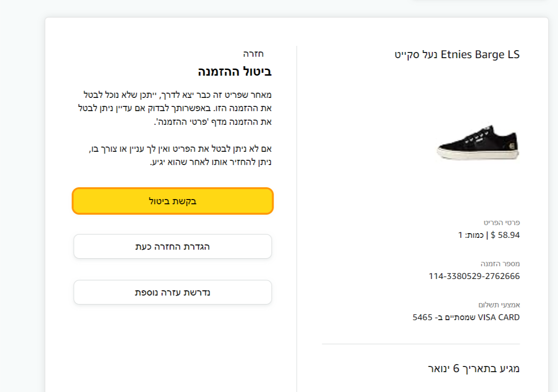Image resolution: width=558 pixels, height=392 pixels.
Task: Click the פרטי הפריט label
Action: tap(501, 222)
